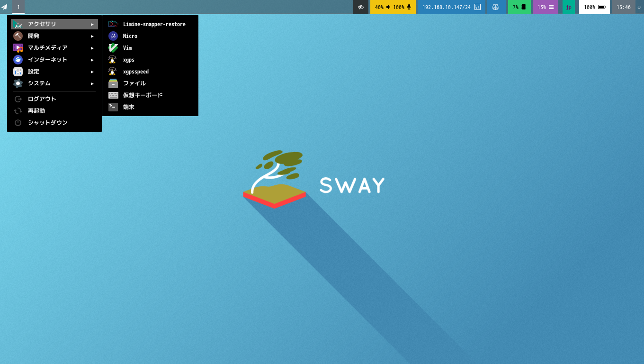Click the memory bars icon showing 13%
The image size is (644, 364).
(x=551, y=7)
